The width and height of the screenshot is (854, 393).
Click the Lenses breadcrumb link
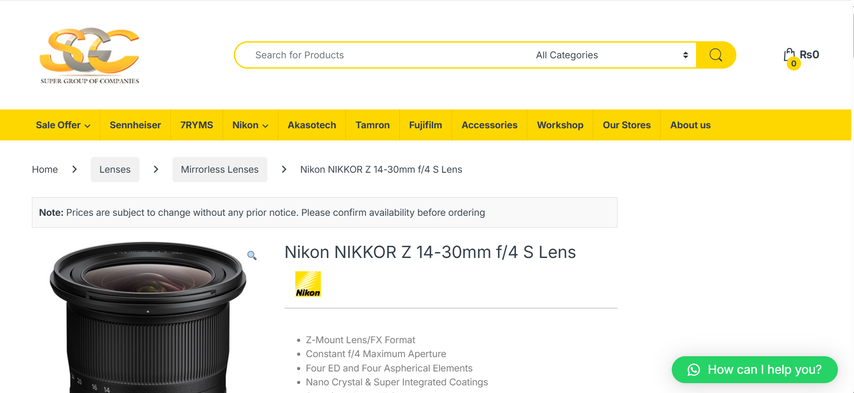tap(115, 169)
